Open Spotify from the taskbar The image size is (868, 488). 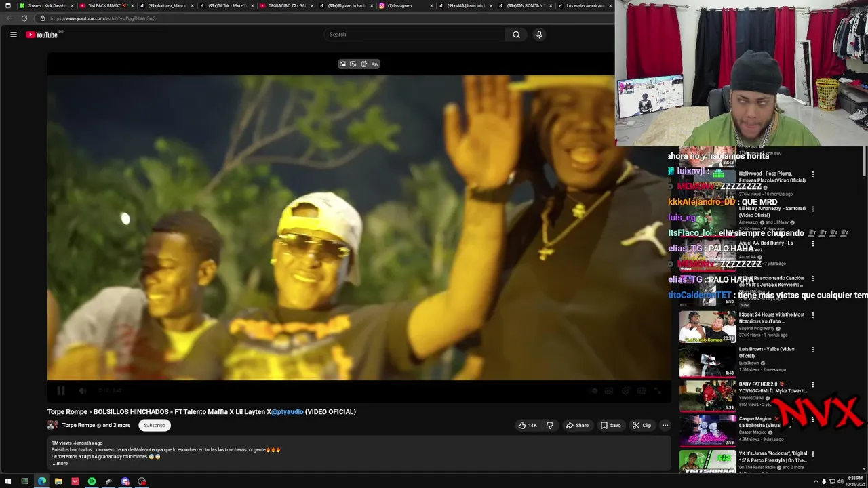pyautogui.click(x=92, y=481)
